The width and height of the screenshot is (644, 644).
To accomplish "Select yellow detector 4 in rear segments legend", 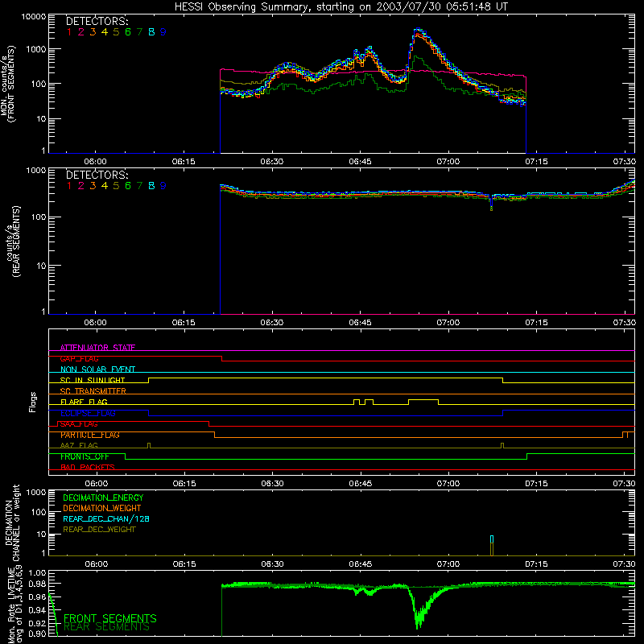I will (x=105, y=186).
